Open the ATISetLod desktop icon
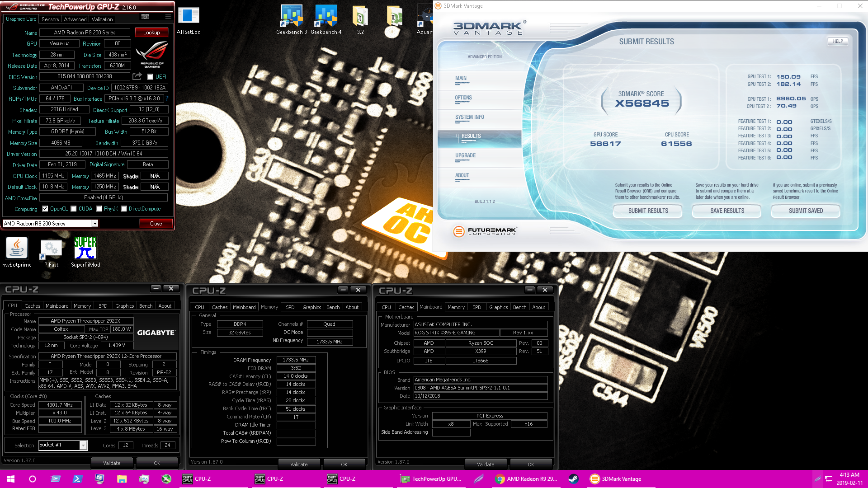 (189, 20)
